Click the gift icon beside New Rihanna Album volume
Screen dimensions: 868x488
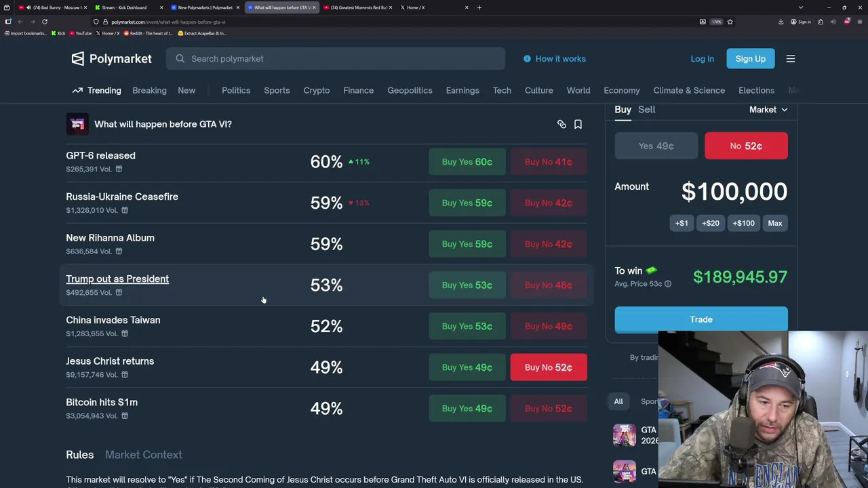pyautogui.click(x=119, y=251)
